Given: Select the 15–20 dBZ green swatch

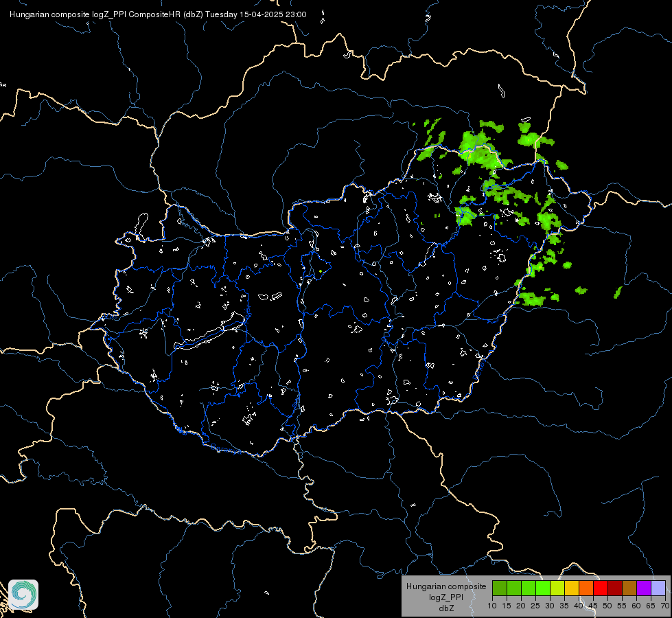Looking at the screenshot, I should click(514, 588).
